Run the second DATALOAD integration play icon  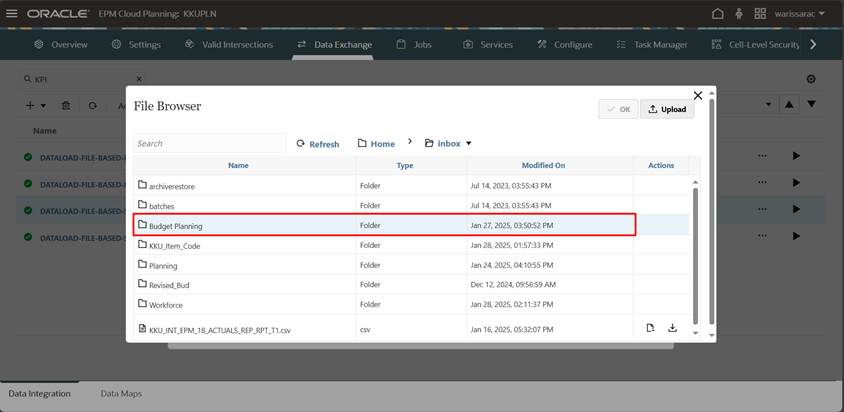796,183
